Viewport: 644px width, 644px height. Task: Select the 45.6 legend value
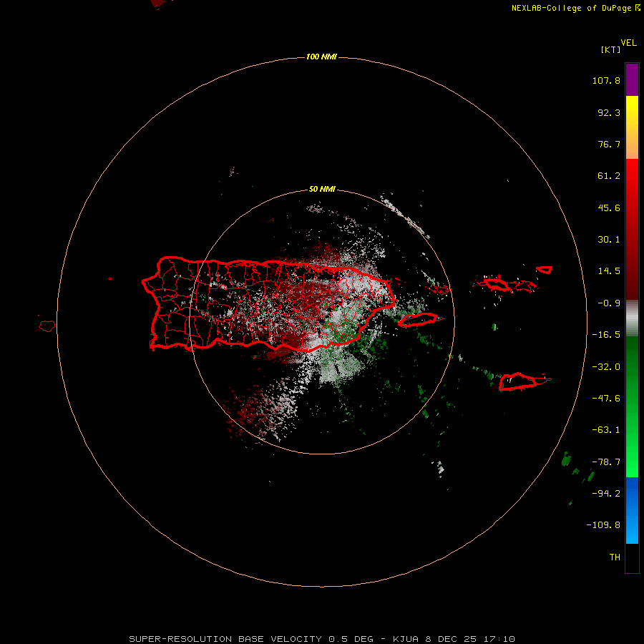[x=609, y=208]
